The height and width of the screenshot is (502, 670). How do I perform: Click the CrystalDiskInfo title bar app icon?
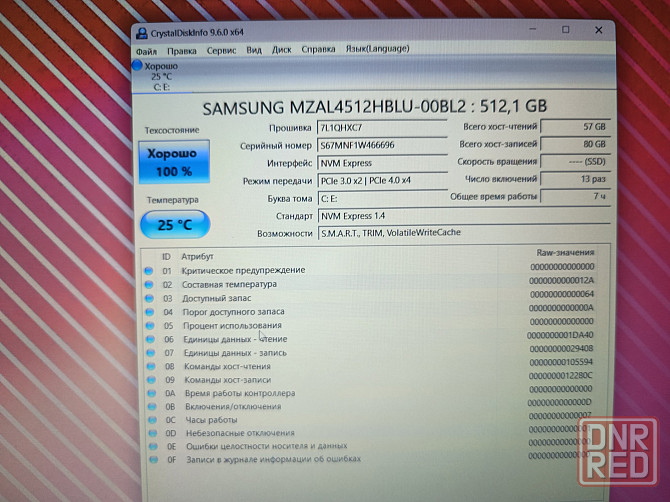coord(141,33)
